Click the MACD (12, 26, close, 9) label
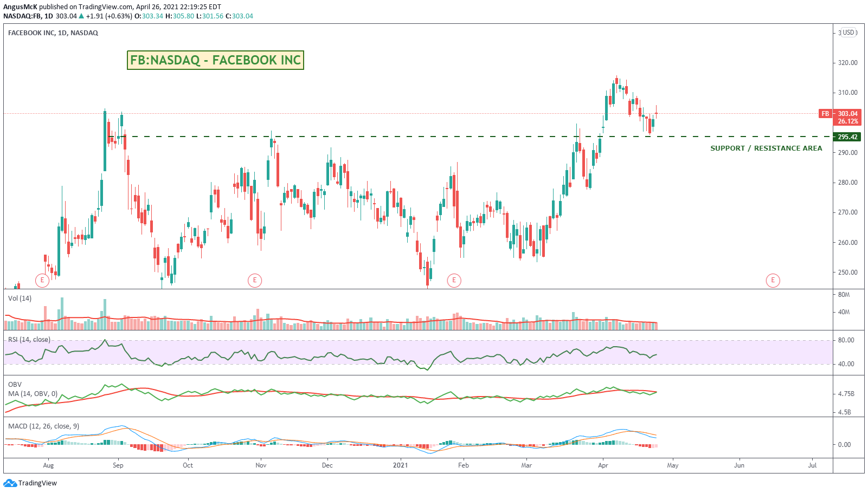 tap(43, 426)
